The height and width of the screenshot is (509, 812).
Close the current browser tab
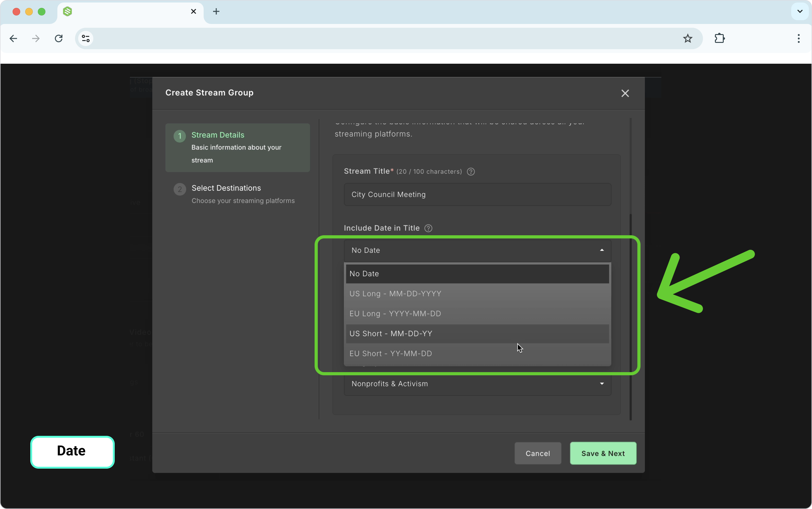[194, 11]
